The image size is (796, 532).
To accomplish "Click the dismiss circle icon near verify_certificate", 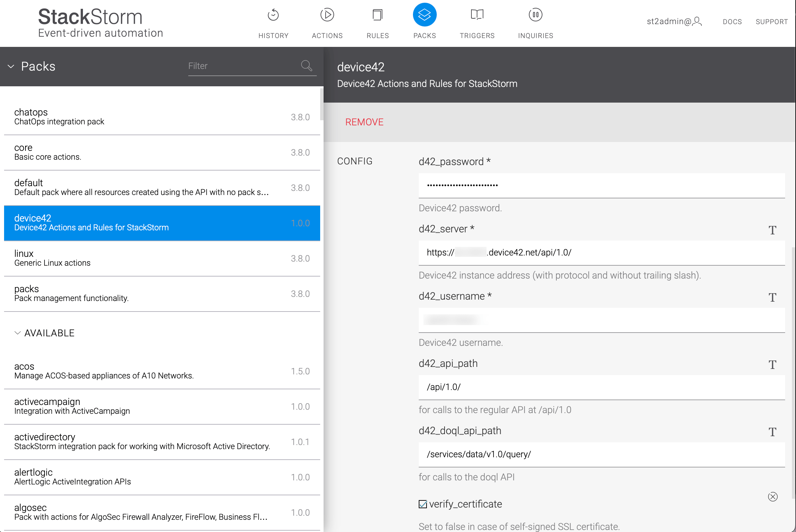I will [x=773, y=496].
